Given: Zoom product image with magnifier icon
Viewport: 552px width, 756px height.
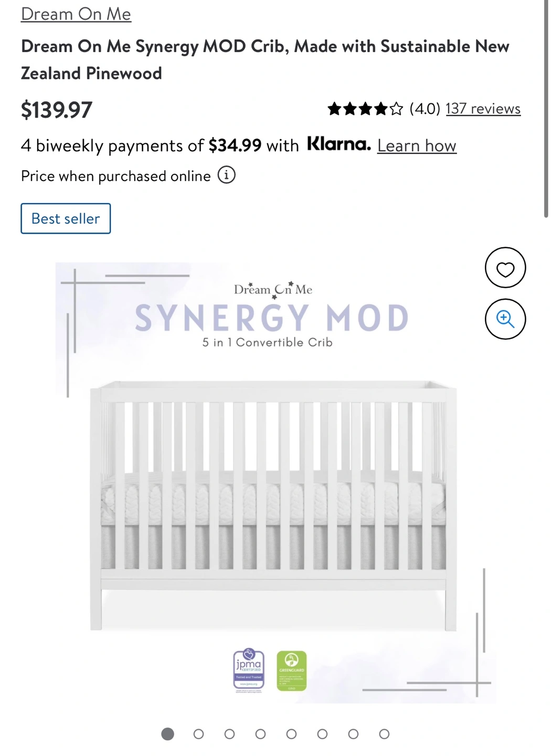Looking at the screenshot, I should tap(505, 319).
